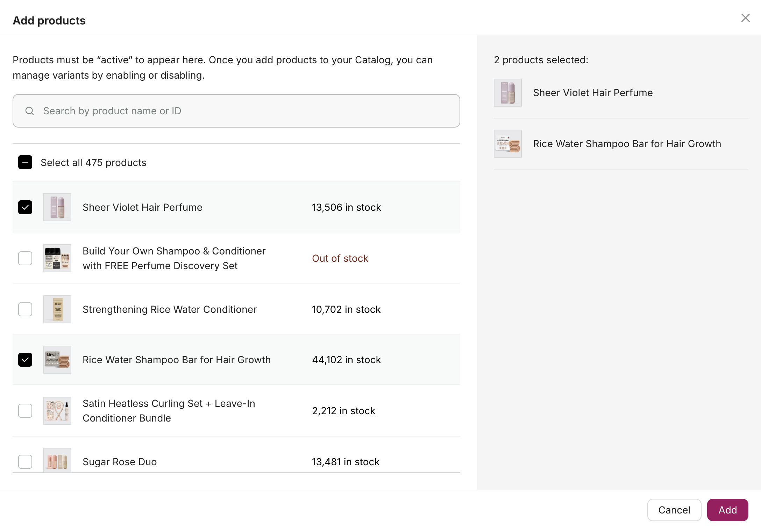761x532 pixels.
Task: Click Build Your Own Shampoo product thumbnail
Action: pos(57,258)
